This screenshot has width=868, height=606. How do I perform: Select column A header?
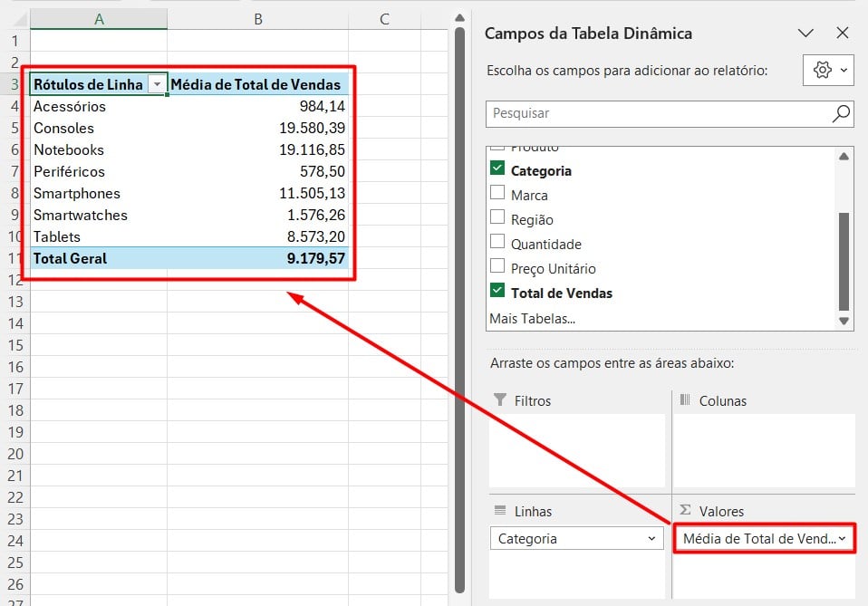(x=99, y=19)
